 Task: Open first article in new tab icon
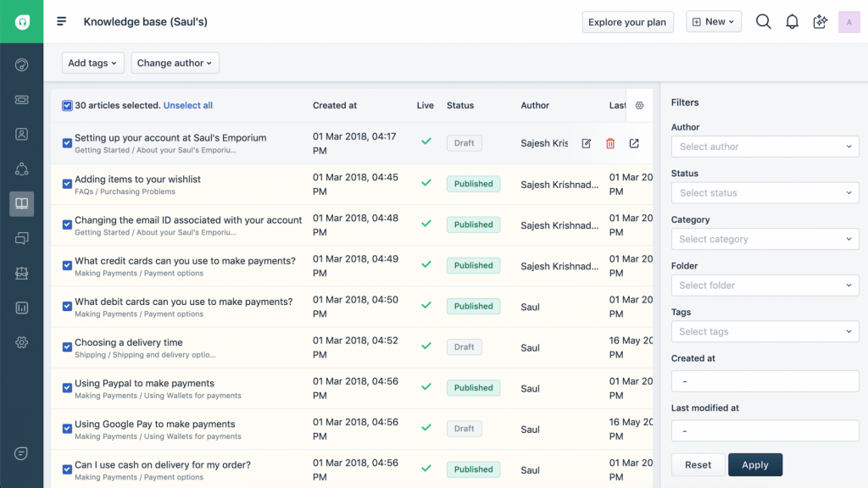pos(634,144)
